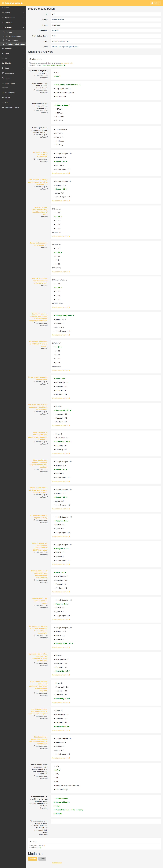Viewport: 163px width, 868px height.
Task: Click the Addresses sidebar icon
Action: (x=3, y=73)
